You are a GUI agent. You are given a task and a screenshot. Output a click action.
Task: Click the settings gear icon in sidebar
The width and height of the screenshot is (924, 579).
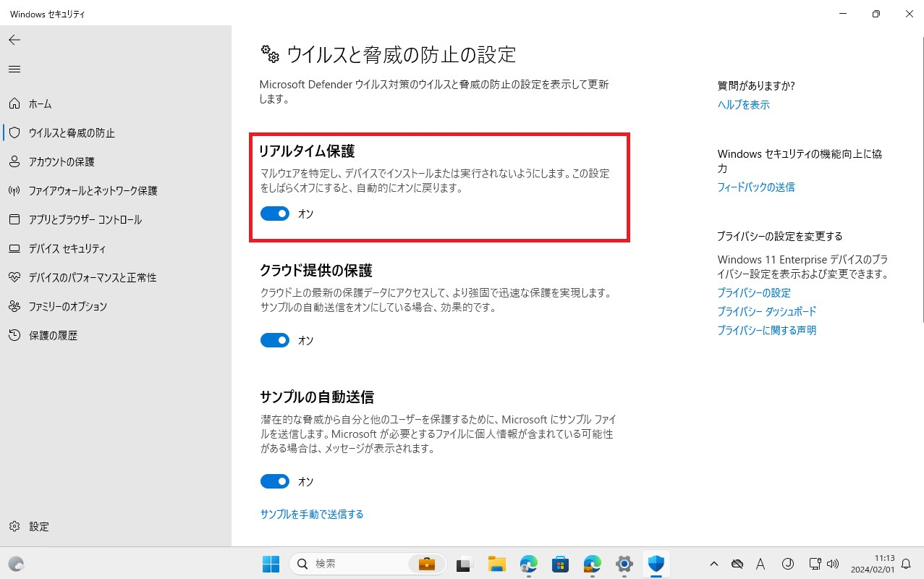[x=14, y=526]
